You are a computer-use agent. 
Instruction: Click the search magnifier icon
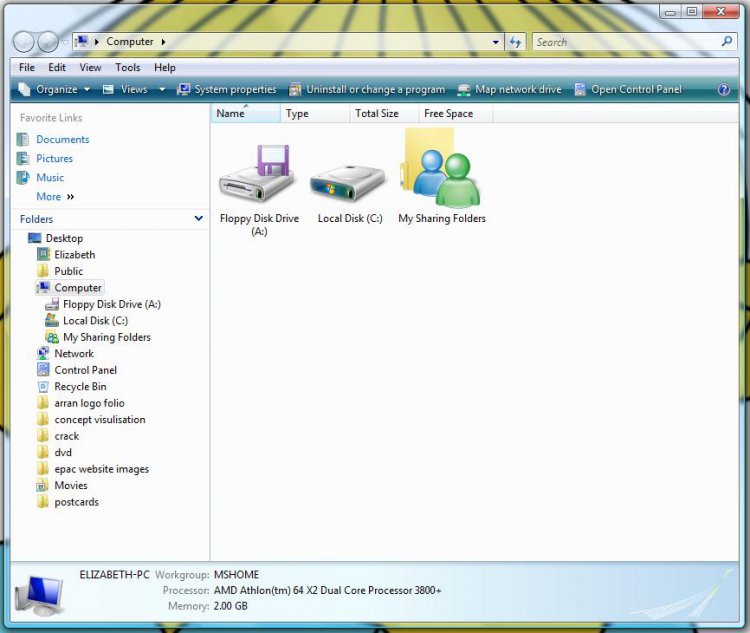tap(727, 42)
